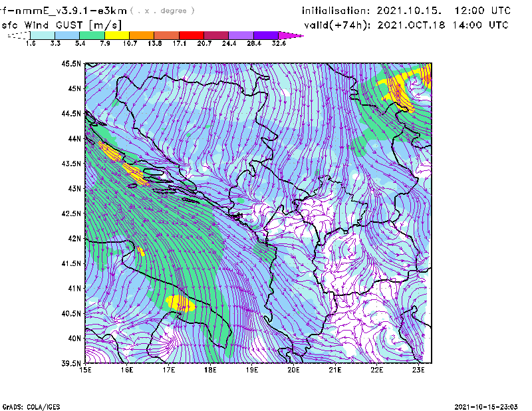Click the 42N latitude axis label
This screenshot has height=411, width=532.
tap(73, 239)
